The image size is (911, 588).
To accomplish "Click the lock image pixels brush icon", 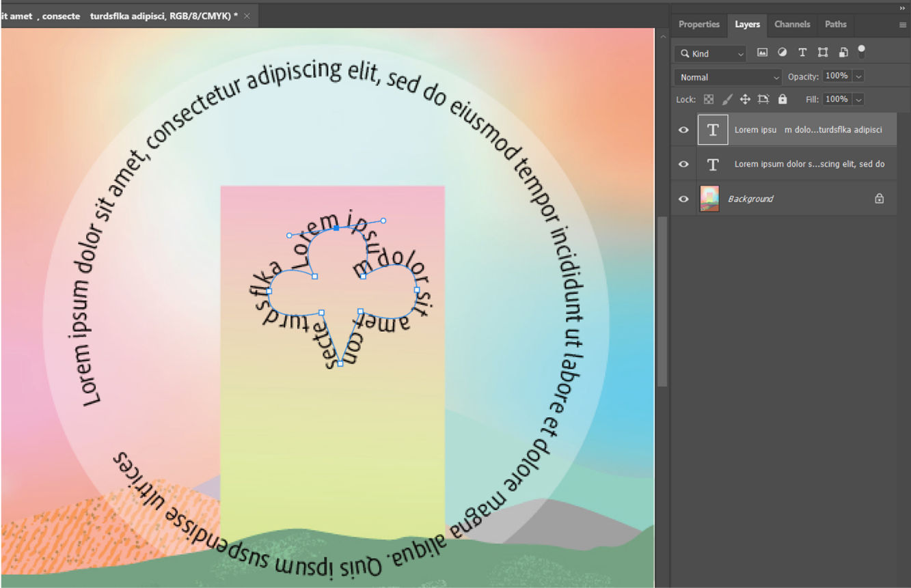I will (x=727, y=99).
